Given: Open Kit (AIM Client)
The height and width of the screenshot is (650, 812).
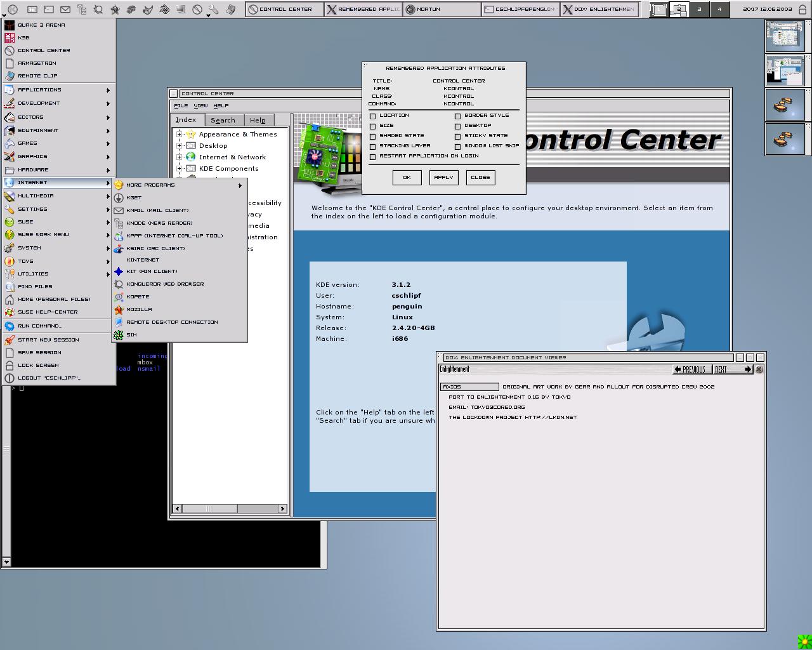Looking at the screenshot, I should point(179,271).
